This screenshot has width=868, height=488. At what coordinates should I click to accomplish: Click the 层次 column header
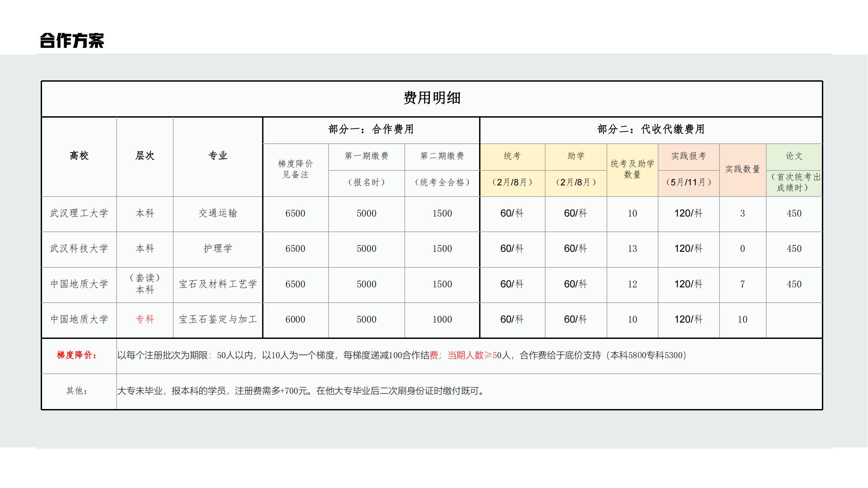tap(145, 156)
